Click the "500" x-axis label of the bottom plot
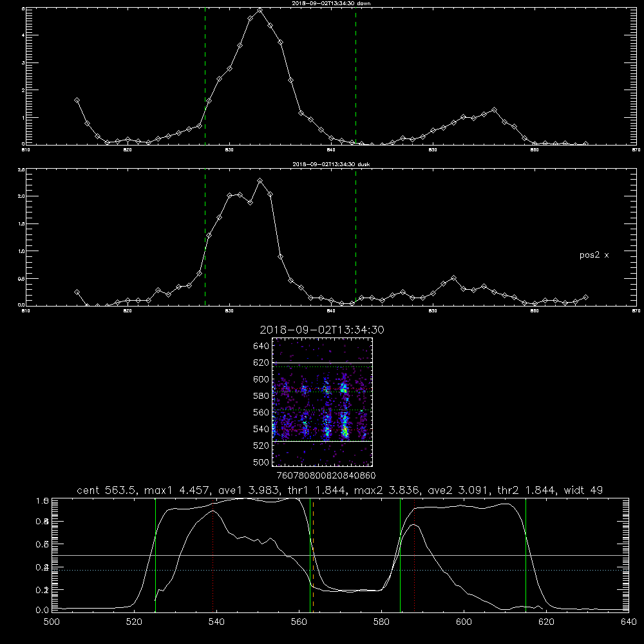The height and width of the screenshot is (644, 644). click(x=52, y=622)
